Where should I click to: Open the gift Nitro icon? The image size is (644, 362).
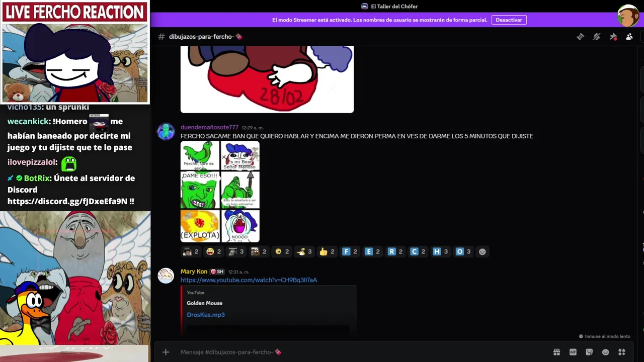coord(556,352)
